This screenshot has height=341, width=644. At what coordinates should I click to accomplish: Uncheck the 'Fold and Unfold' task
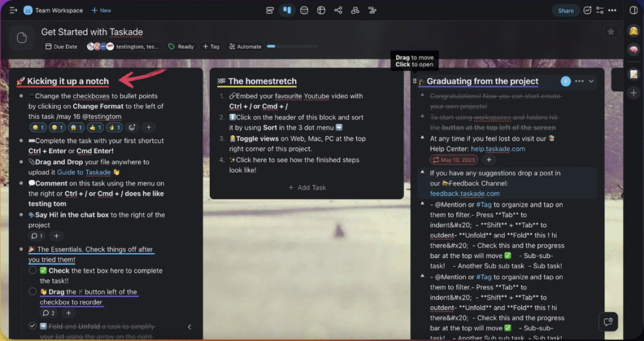pyautogui.click(x=33, y=326)
